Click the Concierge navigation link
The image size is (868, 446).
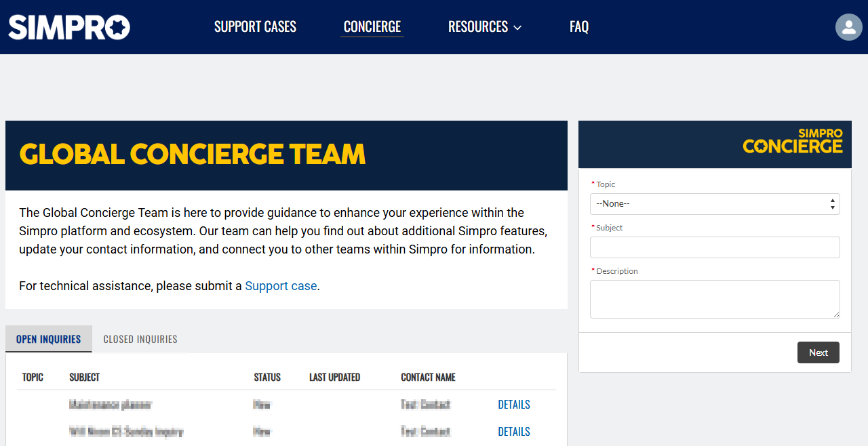[372, 26]
